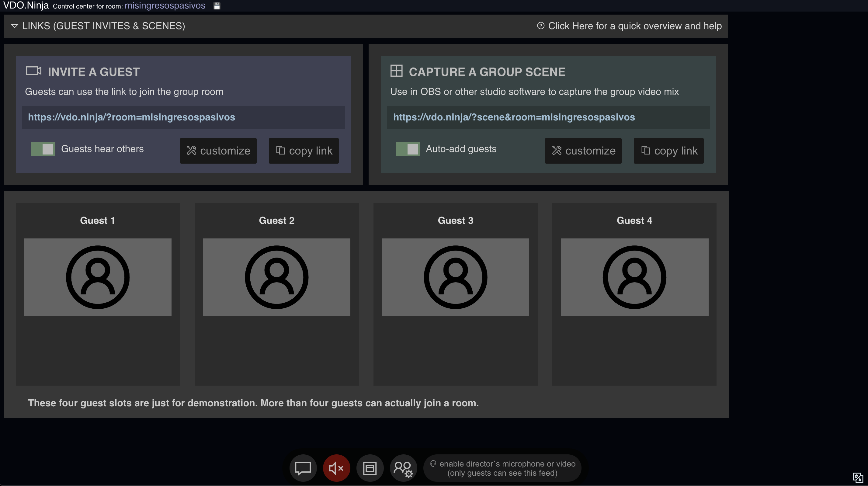Click the headset icon beside enable director text

(433, 463)
